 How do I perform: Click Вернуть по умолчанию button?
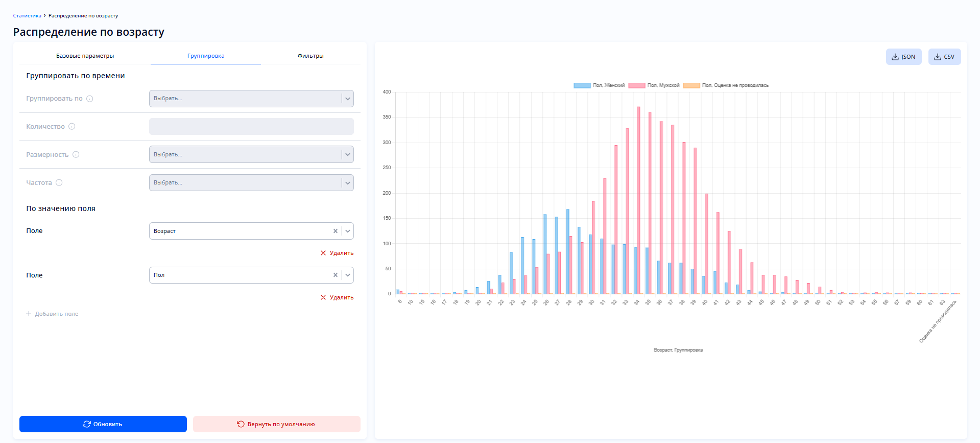[276, 424]
